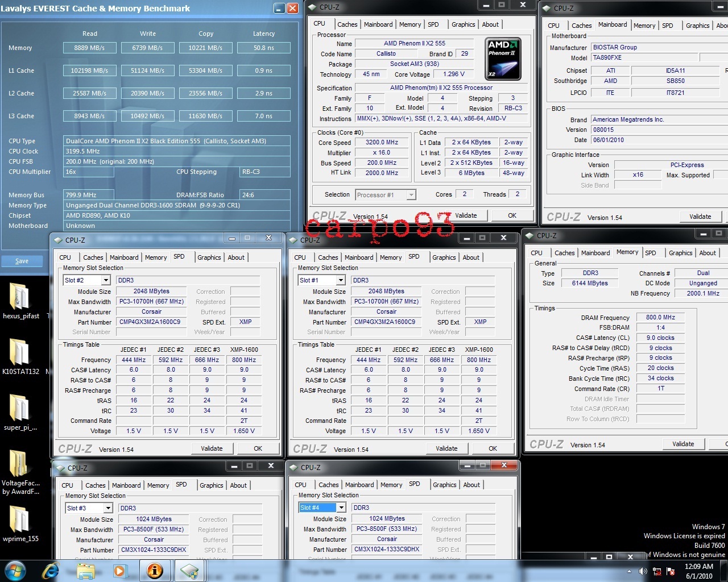Open the Slot #2 memory slot dropdown
The height and width of the screenshot is (582, 728).
pos(106,280)
